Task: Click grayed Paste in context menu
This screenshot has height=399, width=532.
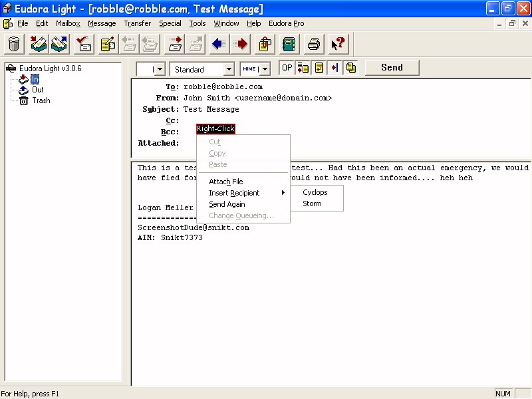Action: (243, 164)
